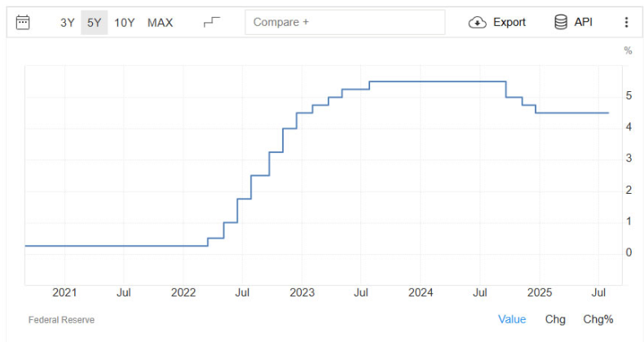
Task: Switch to the 10Y time range
Action: pos(125,22)
